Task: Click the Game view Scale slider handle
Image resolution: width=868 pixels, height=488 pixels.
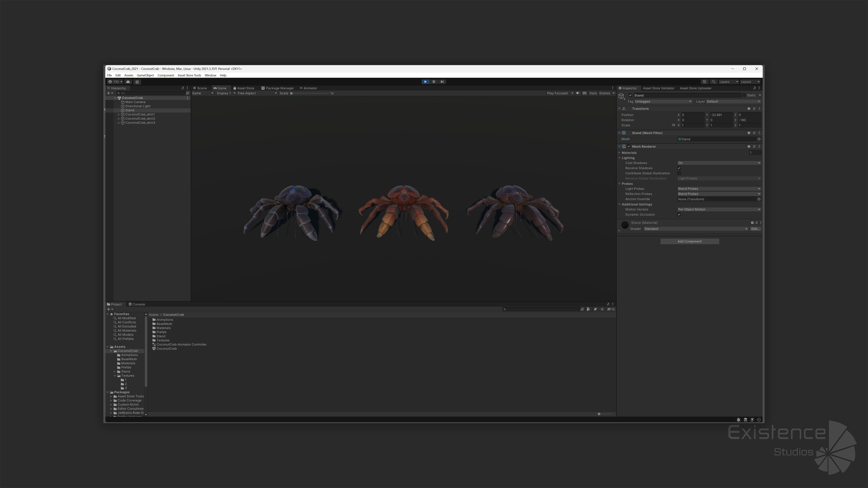Action: pos(291,93)
